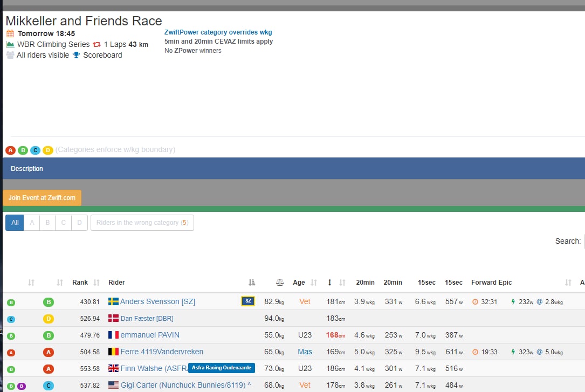Click the Sweden flag next to Anders Svensson
Viewport: 585px width, 392px height.
[x=113, y=301]
